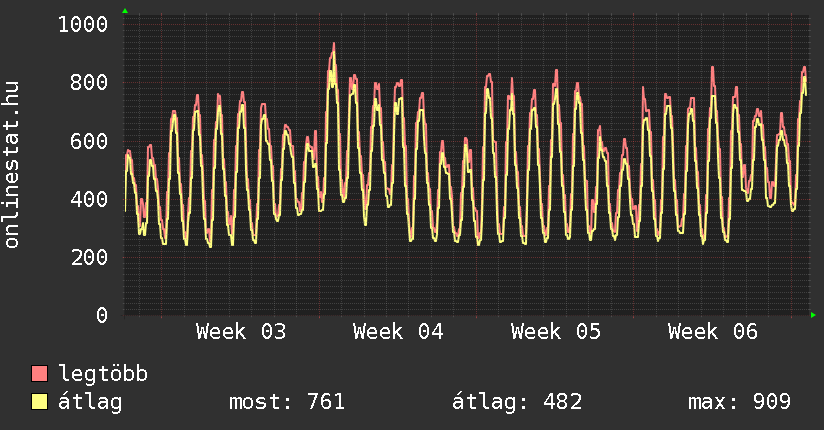Click the max: 909 statistic
824x430 pixels.
tap(739, 402)
